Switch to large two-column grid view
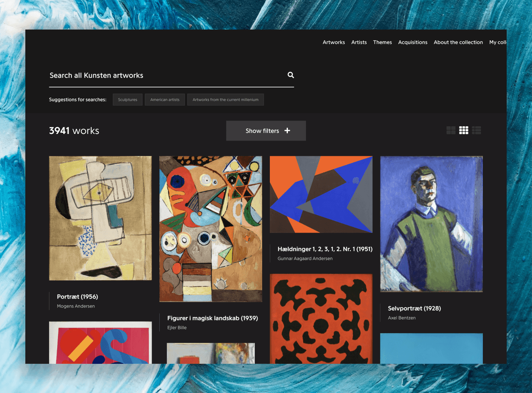 [451, 130]
